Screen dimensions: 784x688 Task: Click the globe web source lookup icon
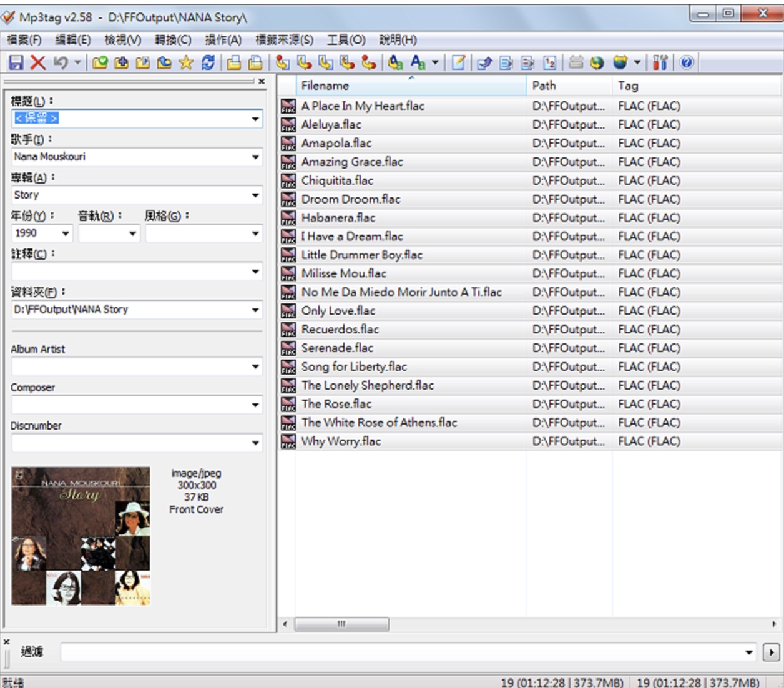click(x=597, y=62)
